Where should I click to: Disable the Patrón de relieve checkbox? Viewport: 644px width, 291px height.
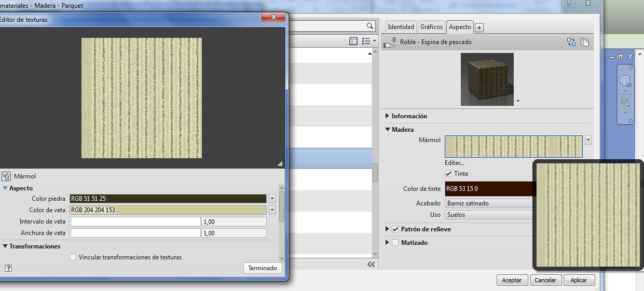[x=395, y=229]
